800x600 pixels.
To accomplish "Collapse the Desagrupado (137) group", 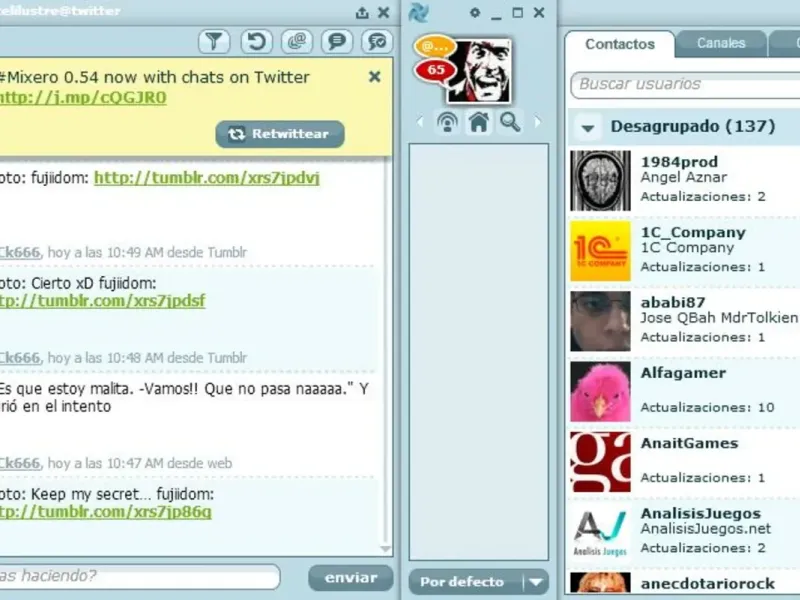I will (x=587, y=127).
